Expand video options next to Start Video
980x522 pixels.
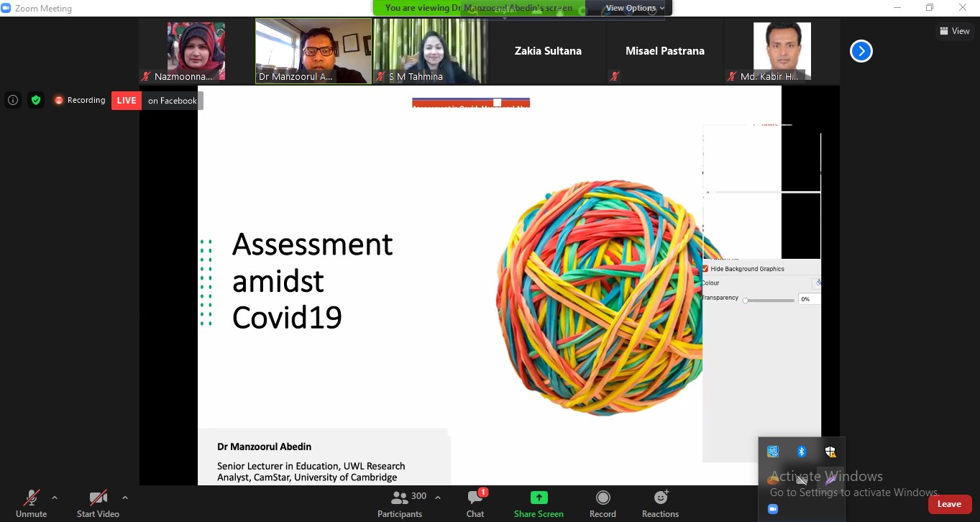125,498
